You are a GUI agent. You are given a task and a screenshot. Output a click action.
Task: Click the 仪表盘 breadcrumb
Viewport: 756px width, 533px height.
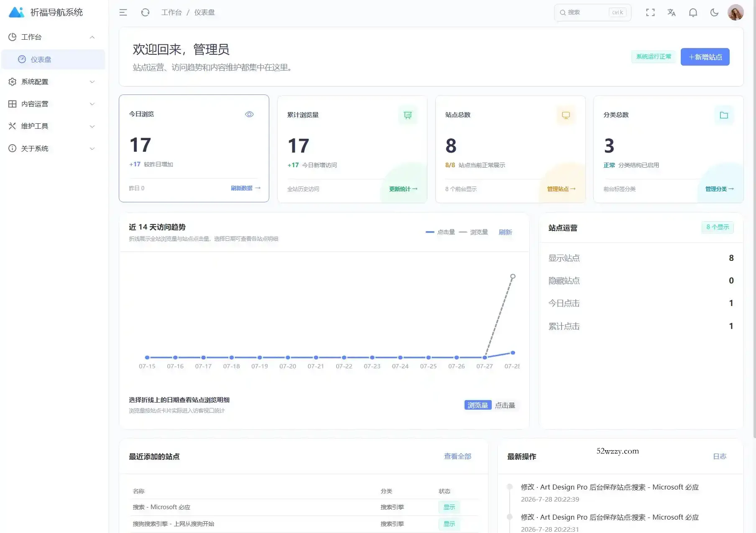click(204, 13)
